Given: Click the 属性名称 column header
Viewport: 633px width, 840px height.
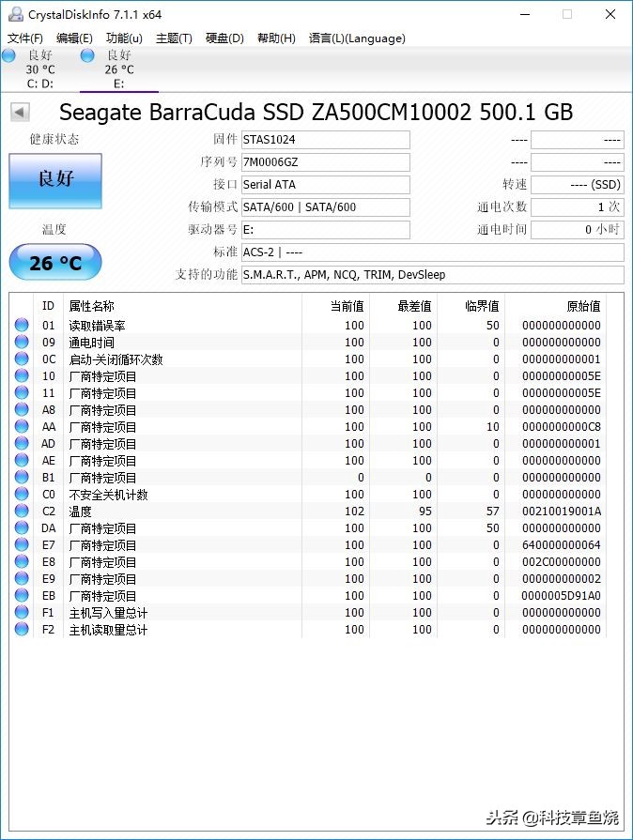Looking at the screenshot, I should click(x=182, y=306).
